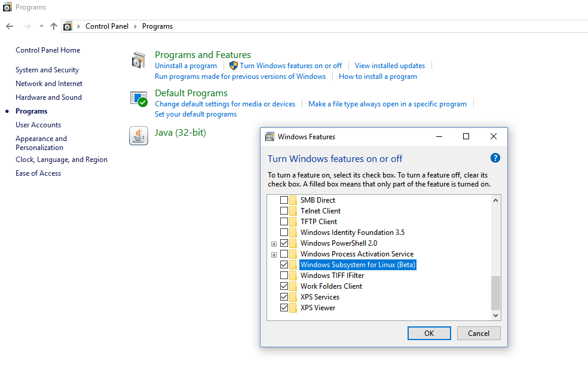Open the Java (32-bit) icon
The width and height of the screenshot is (588, 367).
tap(139, 136)
